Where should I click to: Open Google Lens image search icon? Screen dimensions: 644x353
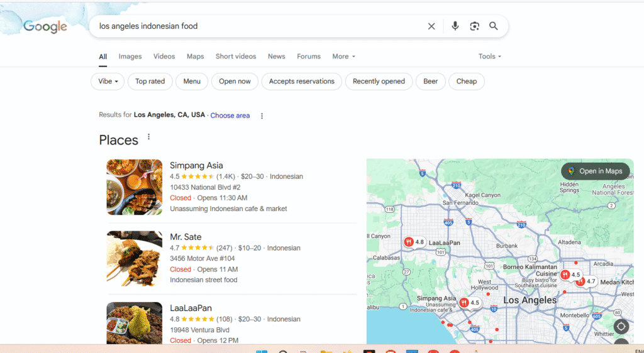point(474,26)
